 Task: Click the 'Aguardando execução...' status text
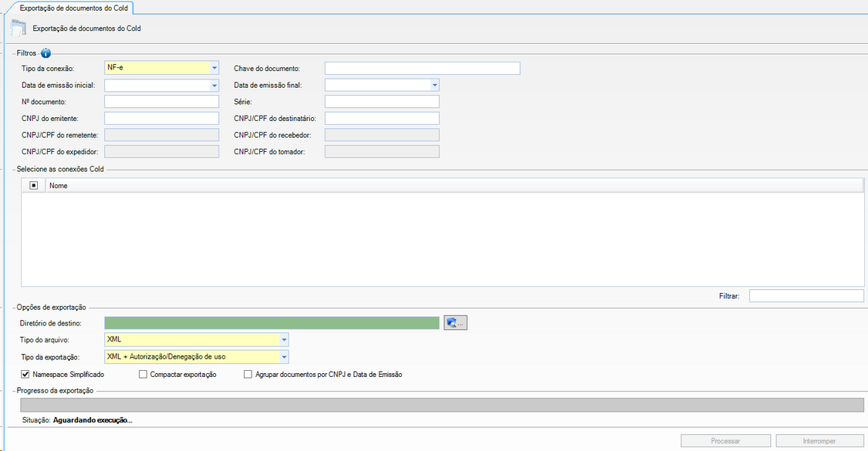click(x=93, y=420)
